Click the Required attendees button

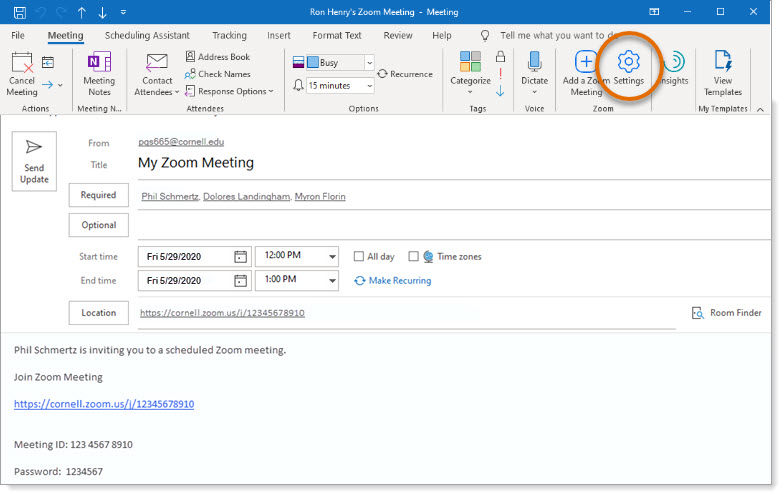click(x=98, y=195)
